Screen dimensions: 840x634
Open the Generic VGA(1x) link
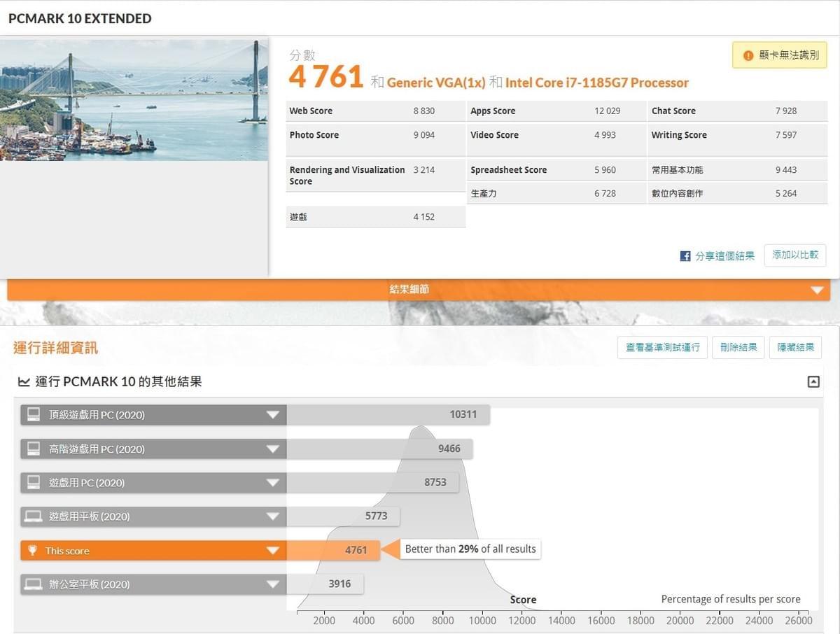[436, 83]
